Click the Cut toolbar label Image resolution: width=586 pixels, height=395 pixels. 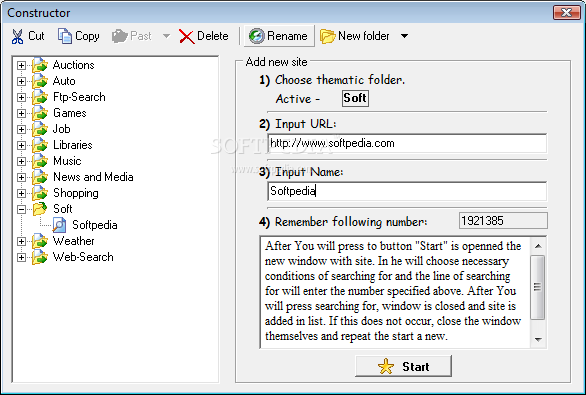click(36, 36)
